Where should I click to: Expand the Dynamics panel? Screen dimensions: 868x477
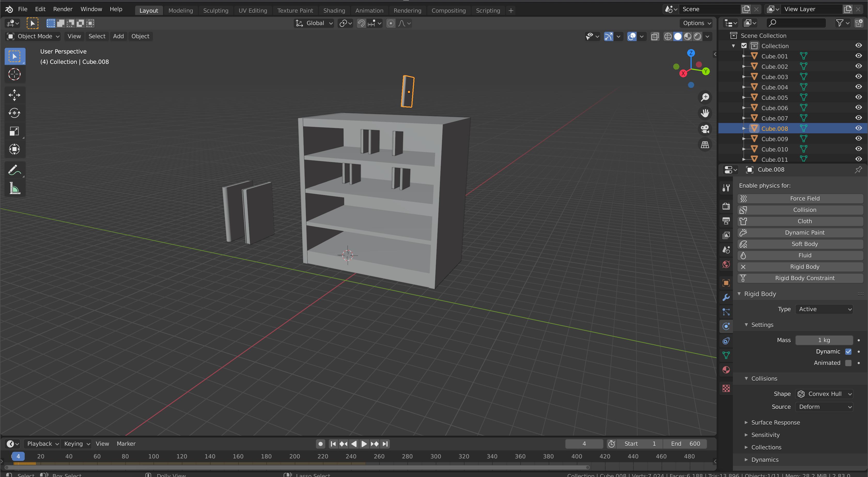tap(765, 460)
